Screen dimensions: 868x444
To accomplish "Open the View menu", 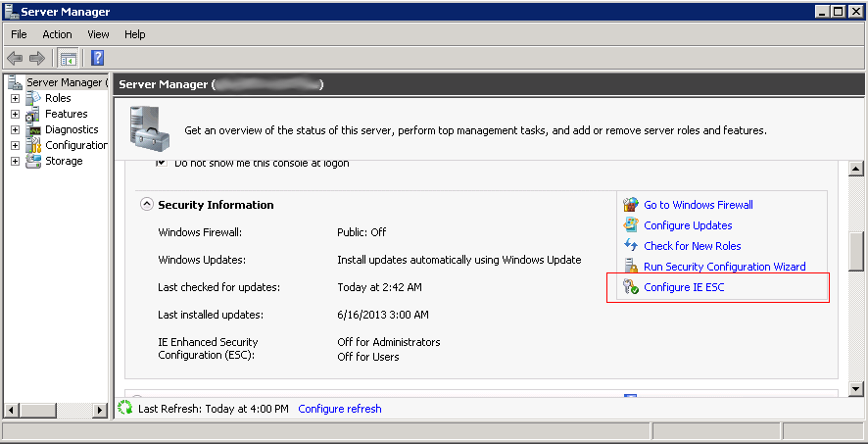I will (98, 34).
